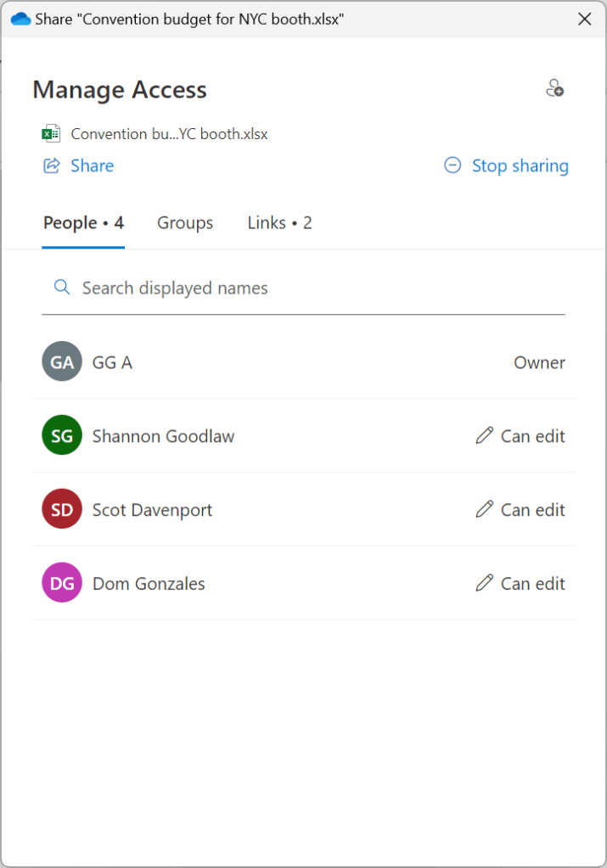The height and width of the screenshot is (868, 607).
Task: Click pencil icon beside Dom Gonzales
Action: tap(484, 583)
